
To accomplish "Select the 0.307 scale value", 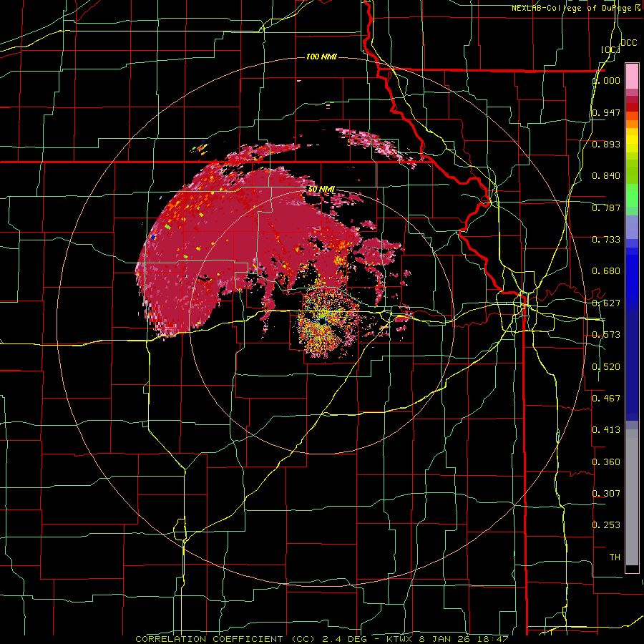I will (606, 494).
